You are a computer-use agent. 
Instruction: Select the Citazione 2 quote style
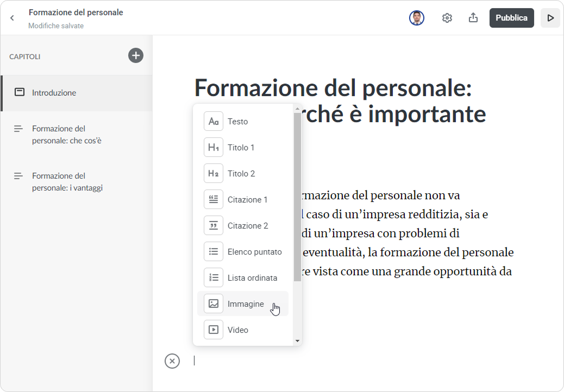click(x=247, y=226)
